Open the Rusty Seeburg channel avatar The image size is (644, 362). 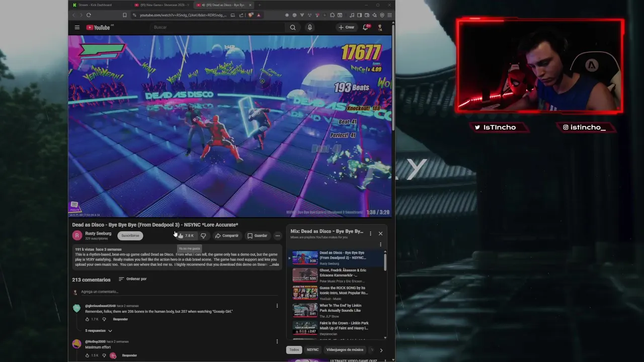tap(77, 235)
